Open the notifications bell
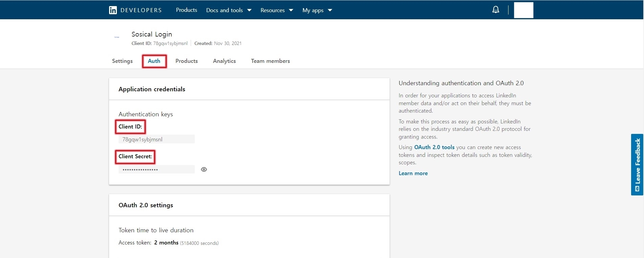 (496, 10)
